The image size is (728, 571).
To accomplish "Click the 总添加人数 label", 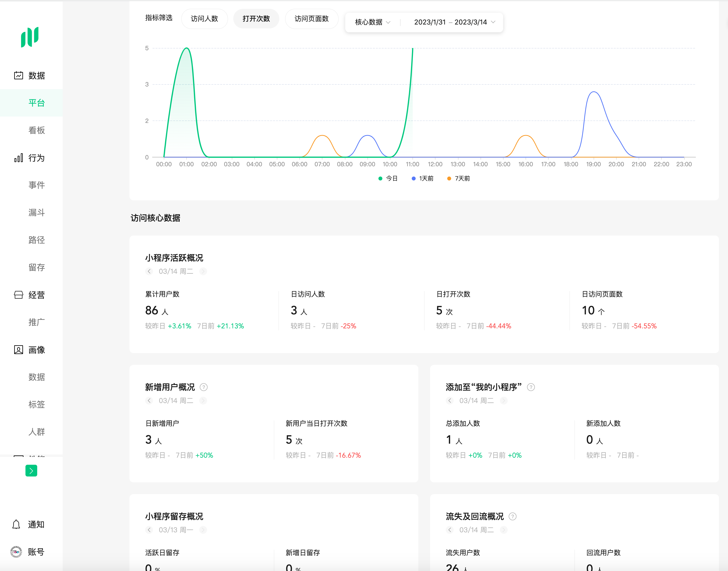I will click(x=463, y=424).
